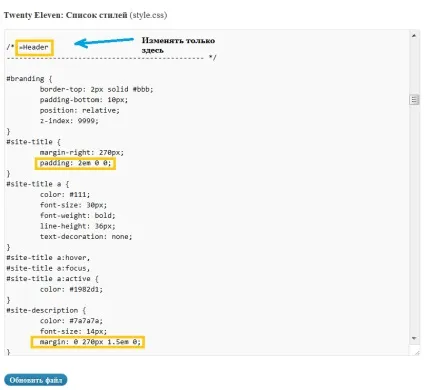This screenshot has width=424, height=390.
Task: Click the '#site-title a:active {' line
Action: coord(52,279)
